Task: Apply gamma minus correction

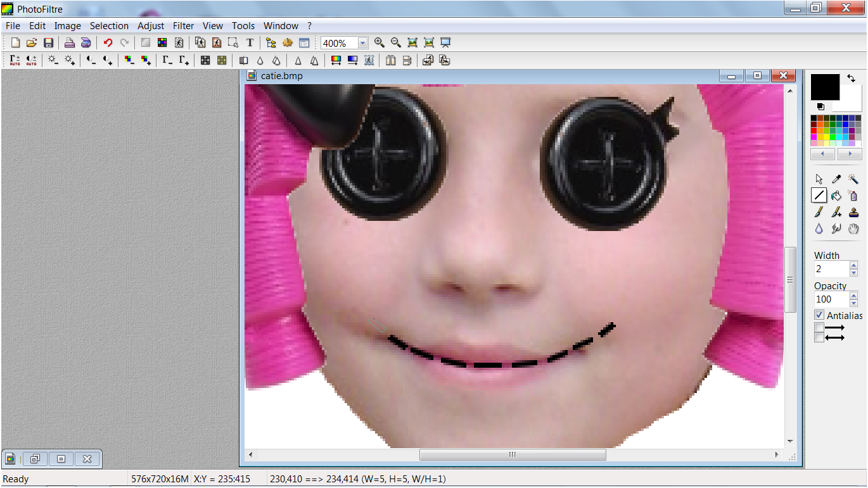Action: 167,60
